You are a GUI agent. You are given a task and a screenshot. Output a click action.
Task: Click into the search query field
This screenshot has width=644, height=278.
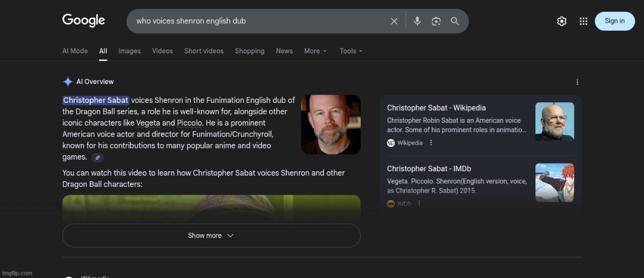coord(256,21)
